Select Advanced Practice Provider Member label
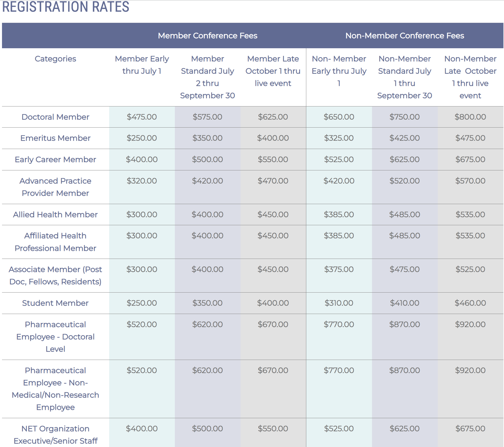 tap(55, 187)
